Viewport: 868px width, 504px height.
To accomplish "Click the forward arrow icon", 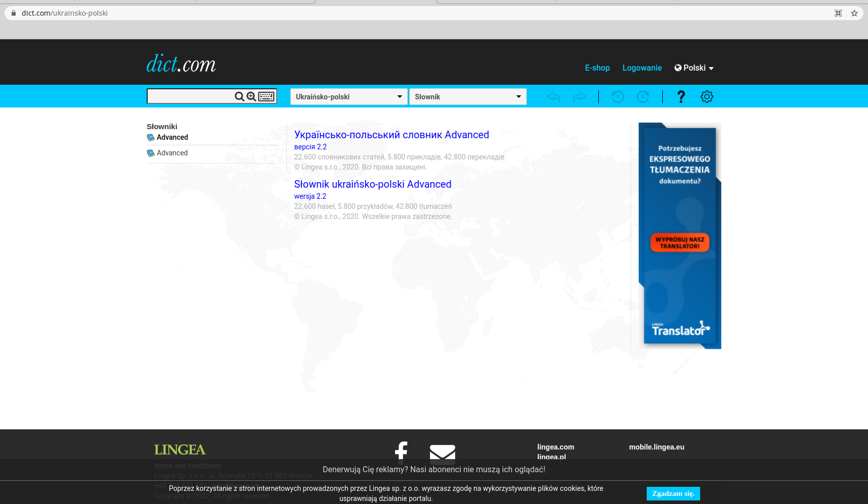I will (x=579, y=96).
